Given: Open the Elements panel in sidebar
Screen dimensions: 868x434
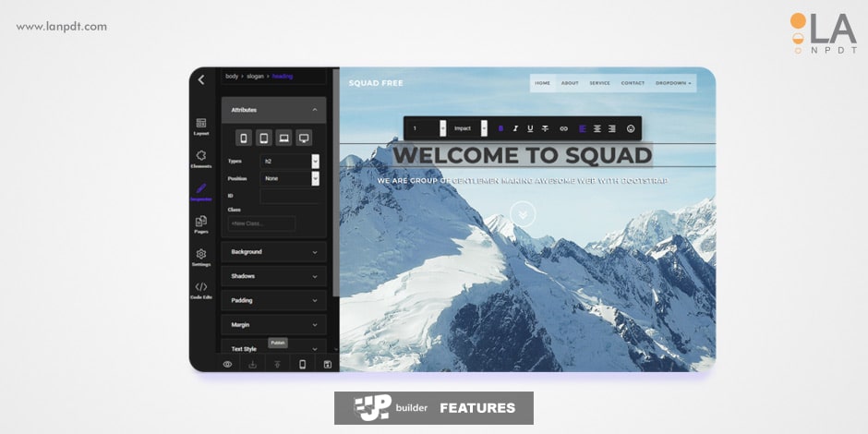Looking at the screenshot, I should 201,159.
